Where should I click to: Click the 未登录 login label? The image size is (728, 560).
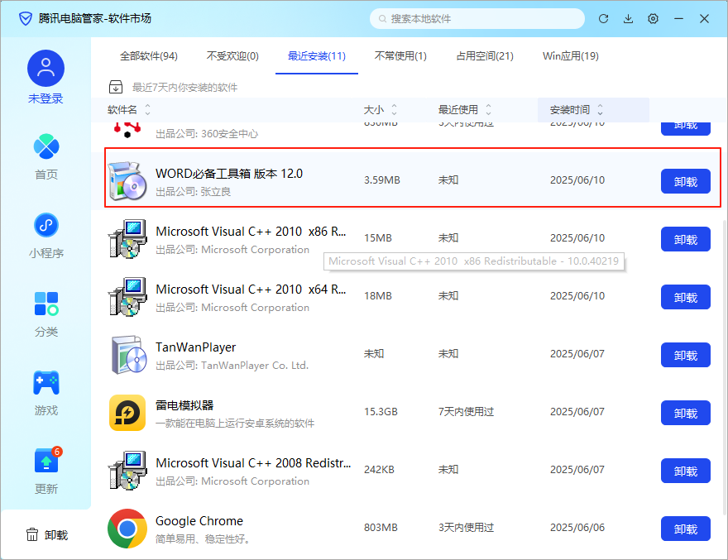(45, 98)
